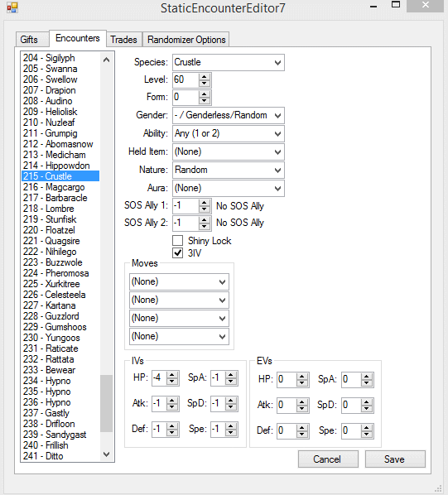
Task: Enable the Shiny Lock checkbox
Action: [178, 241]
